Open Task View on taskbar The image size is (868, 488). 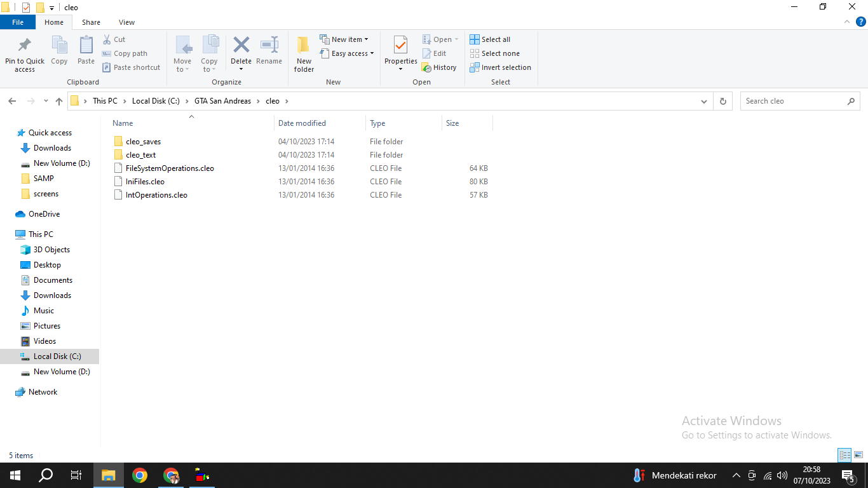click(76, 475)
